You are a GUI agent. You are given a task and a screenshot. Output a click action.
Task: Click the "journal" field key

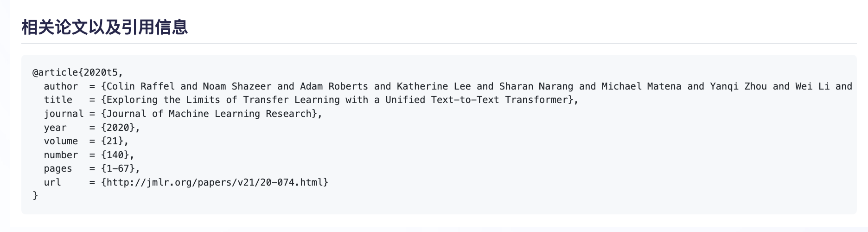pyautogui.click(x=64, y=114)
